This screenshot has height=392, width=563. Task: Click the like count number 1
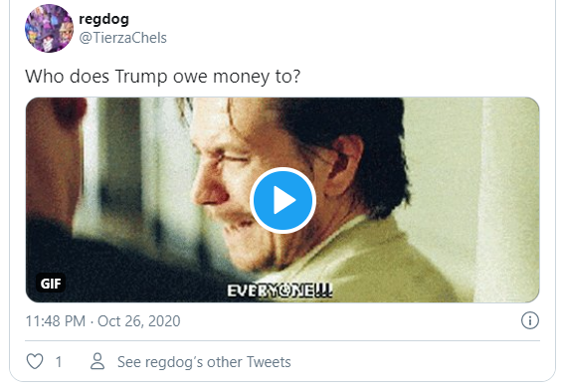pyautogui.click(x=59, y=362)
